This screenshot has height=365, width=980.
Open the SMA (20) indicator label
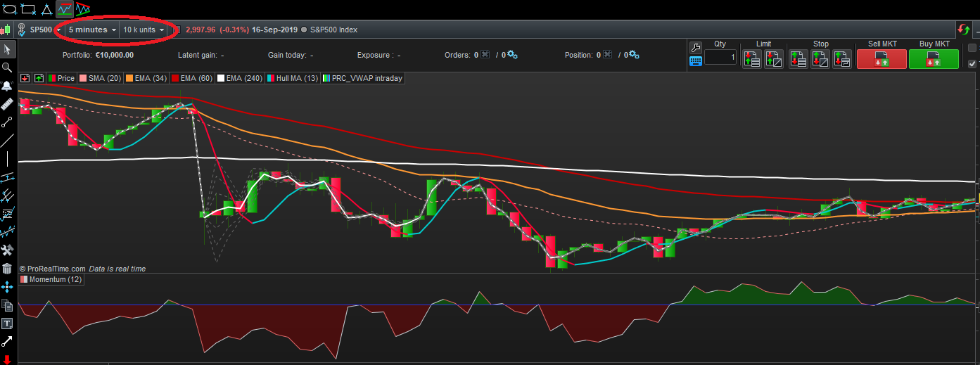pyautogui.click(x=100, y=78)
